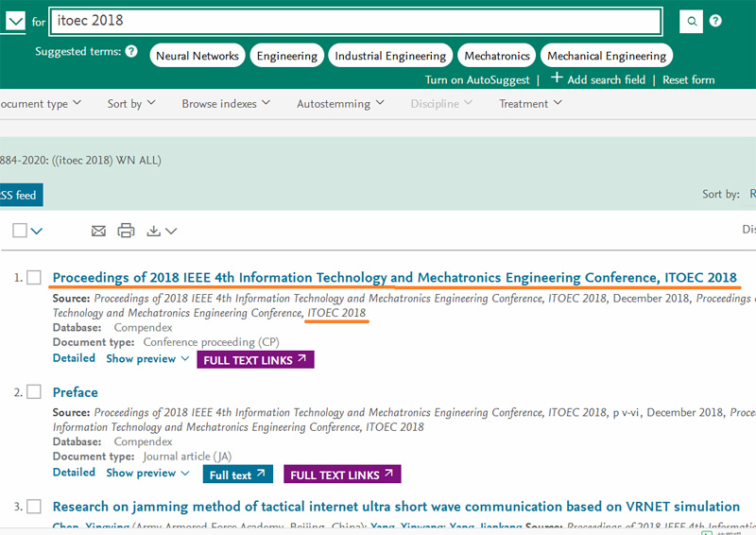Open Detailed view for Proceedings result

click(74, 358)
